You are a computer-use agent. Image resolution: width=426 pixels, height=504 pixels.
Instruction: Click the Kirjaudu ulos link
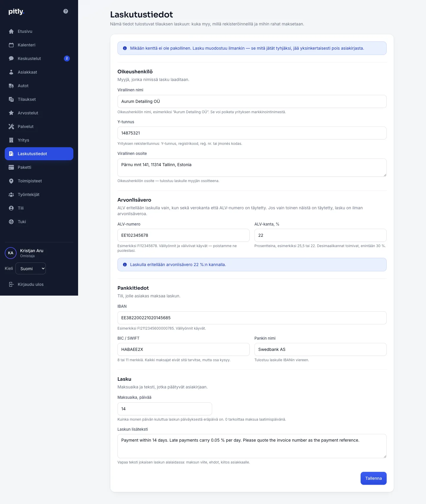(39, 284)
